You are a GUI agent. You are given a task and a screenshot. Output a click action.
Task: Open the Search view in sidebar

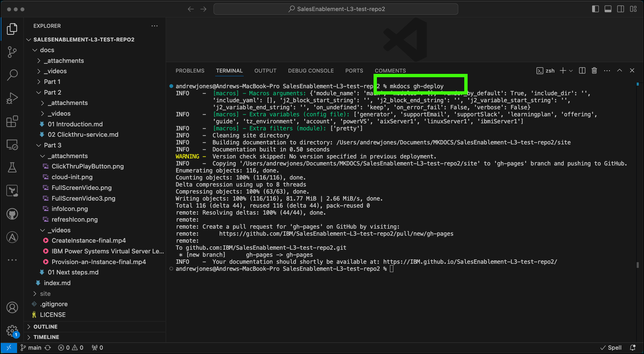[x=12, y=75]
